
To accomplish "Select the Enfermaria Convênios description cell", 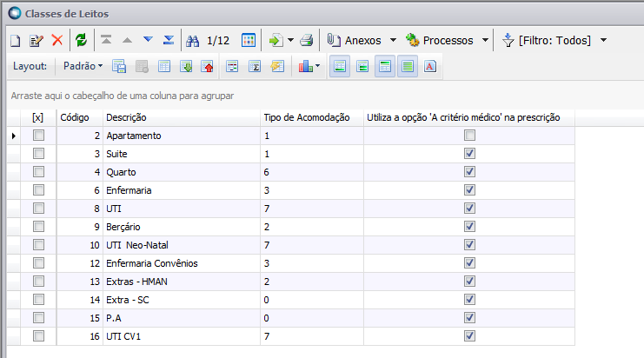I will [182, 263].
